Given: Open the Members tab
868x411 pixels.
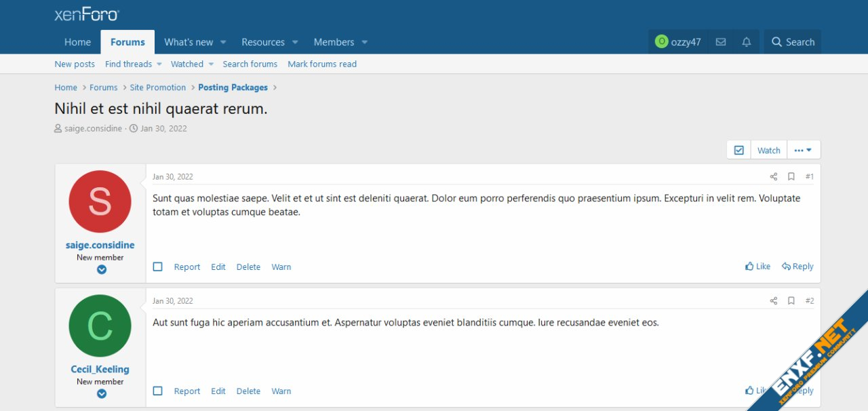Looking at the screenshot, I should 334,42.
